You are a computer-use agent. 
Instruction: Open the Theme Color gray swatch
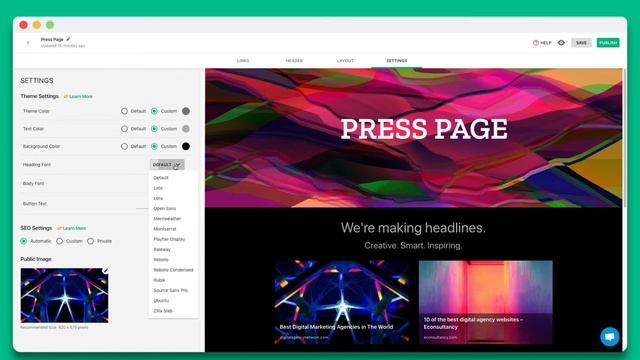point(186,111)
